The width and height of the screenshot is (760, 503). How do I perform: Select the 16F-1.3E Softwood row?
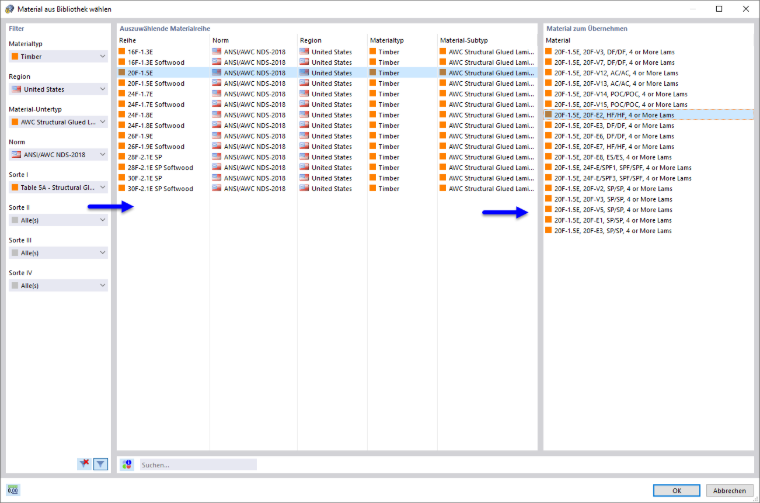click(x=328, y=63)
